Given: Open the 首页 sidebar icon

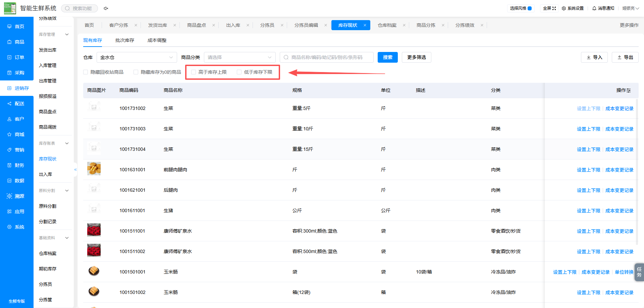Looking at the screenshot, I should (9, 26).
